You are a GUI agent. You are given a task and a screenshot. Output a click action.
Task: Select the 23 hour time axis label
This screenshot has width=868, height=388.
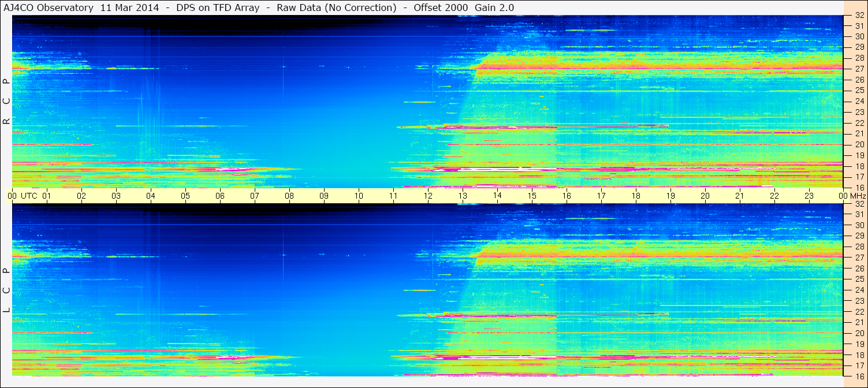coord(809,196)
